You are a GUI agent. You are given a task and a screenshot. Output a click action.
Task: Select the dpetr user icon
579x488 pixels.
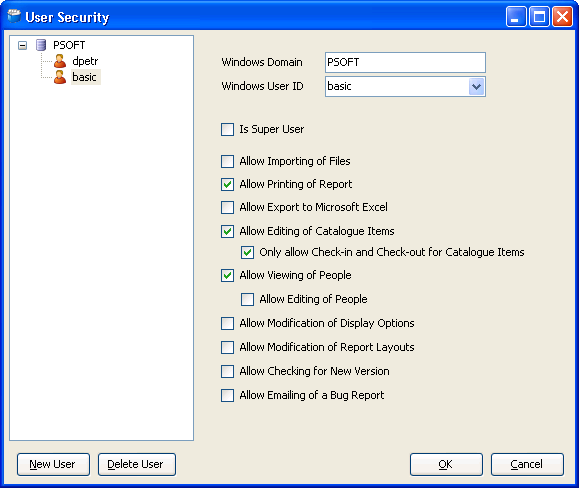pyautogui.click(x=60, y=61)
